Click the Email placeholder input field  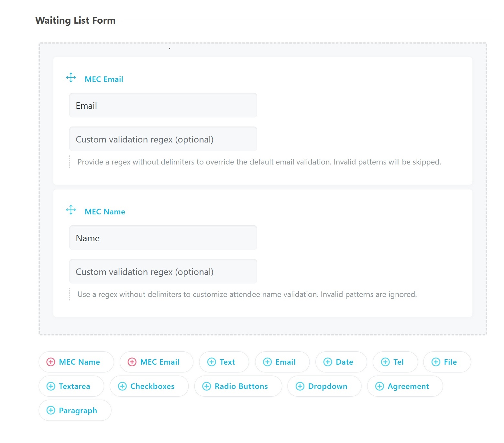pyautogui.click(x=163, y=105)
